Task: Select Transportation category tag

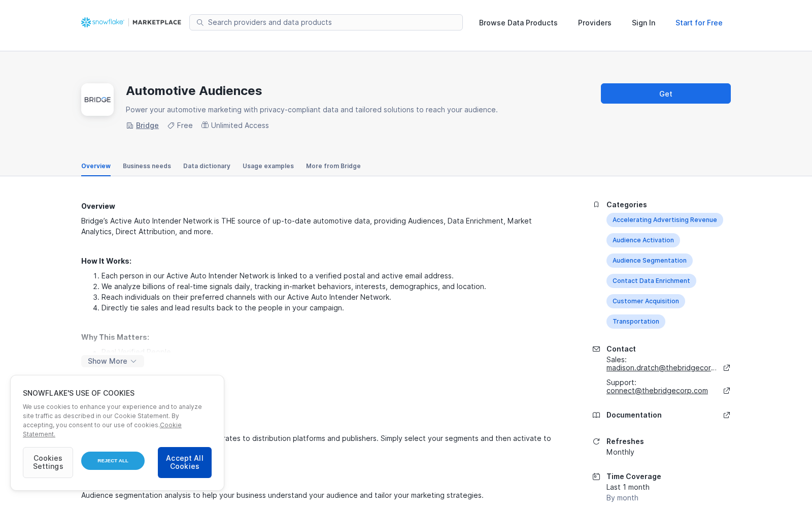Action: (x=636, y=322)
